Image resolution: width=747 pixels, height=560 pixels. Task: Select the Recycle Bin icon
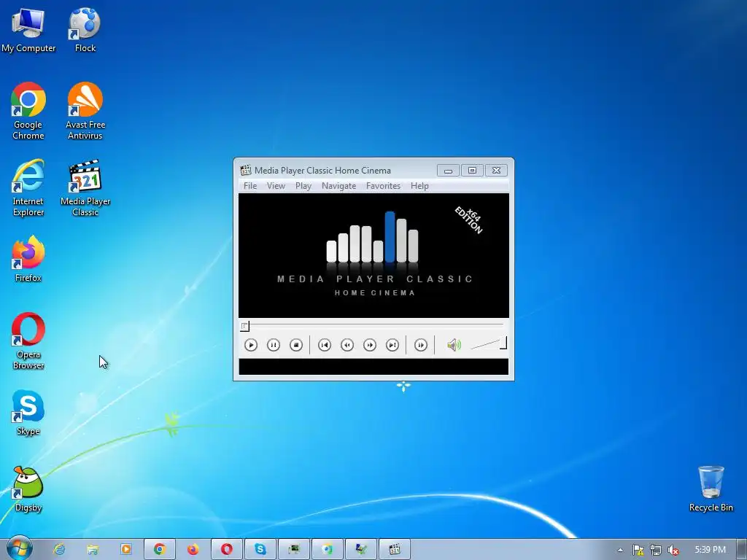(x=711, y=489)
